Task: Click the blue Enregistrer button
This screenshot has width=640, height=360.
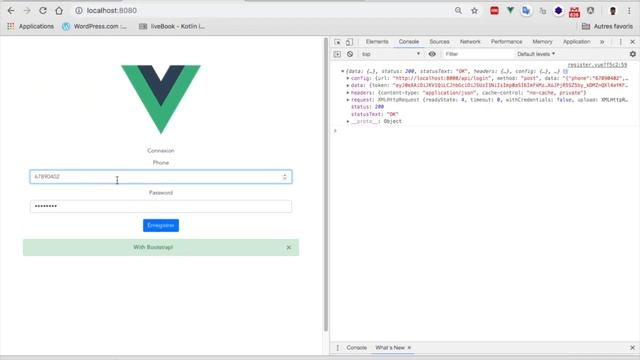Action: tap(161, 225)
